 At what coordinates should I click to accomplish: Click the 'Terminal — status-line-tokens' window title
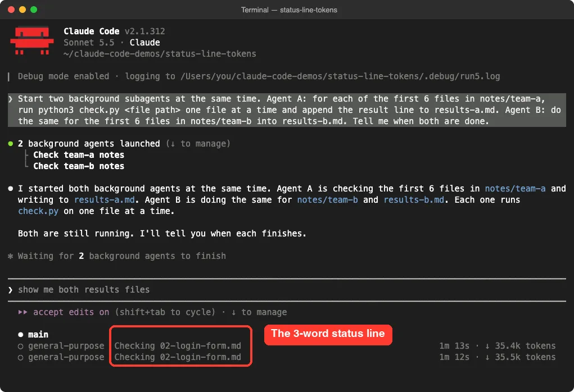pos(289,10)
